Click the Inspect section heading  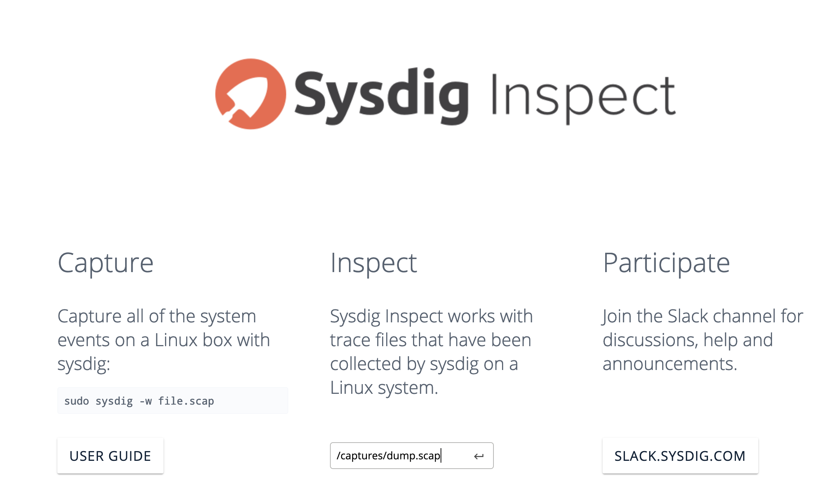pyautogui.click(x=374, y=262)
